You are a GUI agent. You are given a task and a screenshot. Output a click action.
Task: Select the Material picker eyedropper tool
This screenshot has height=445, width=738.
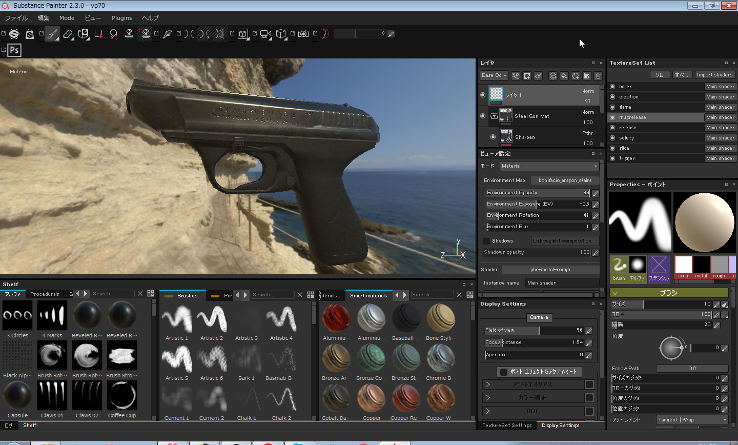click(x=167, y=34)
